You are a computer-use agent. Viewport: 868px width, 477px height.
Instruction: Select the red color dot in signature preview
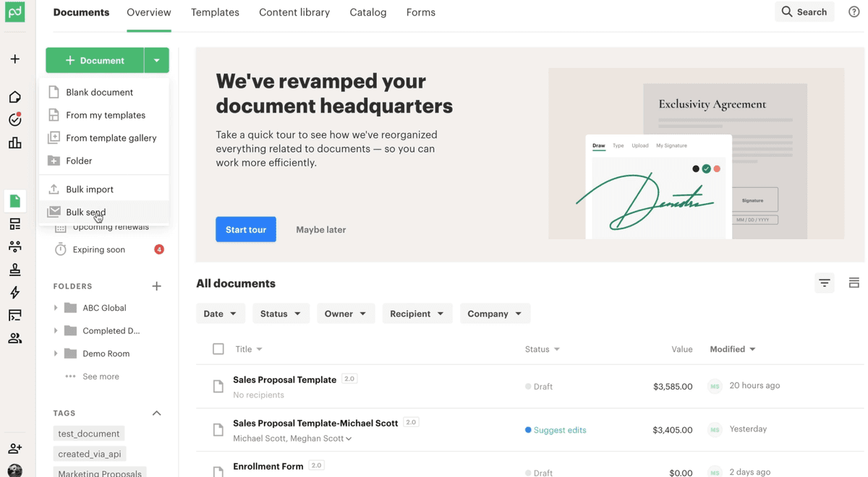pos(717,169)
